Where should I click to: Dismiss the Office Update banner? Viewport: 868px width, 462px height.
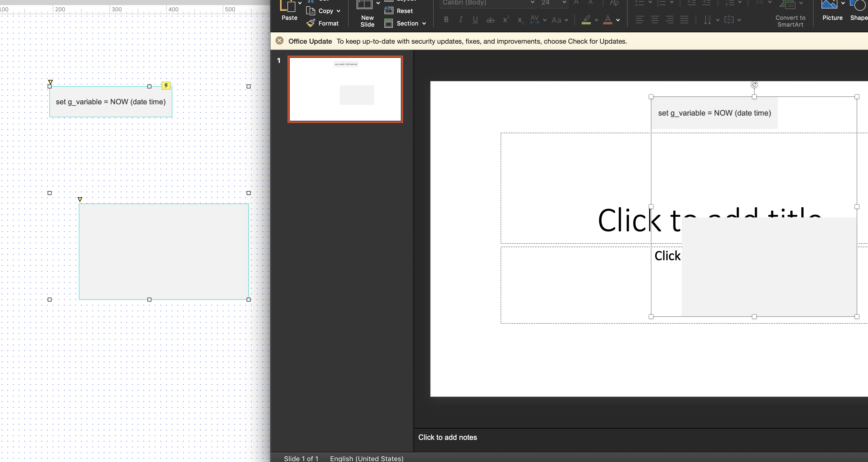(x=279, y=41)
